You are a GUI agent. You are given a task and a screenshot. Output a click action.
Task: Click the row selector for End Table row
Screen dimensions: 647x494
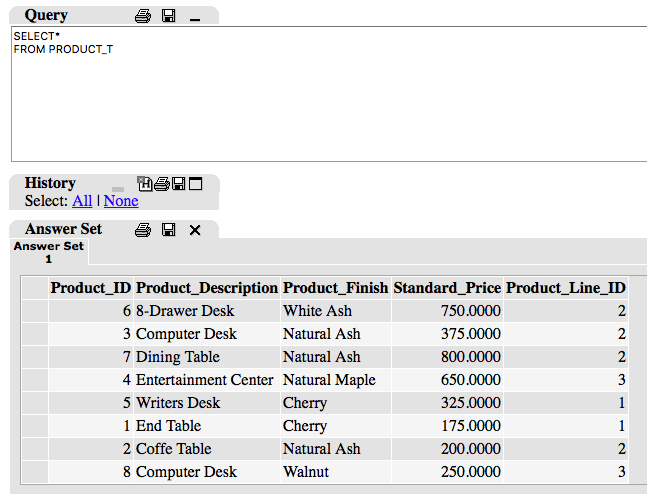click(x=35, y=426)
